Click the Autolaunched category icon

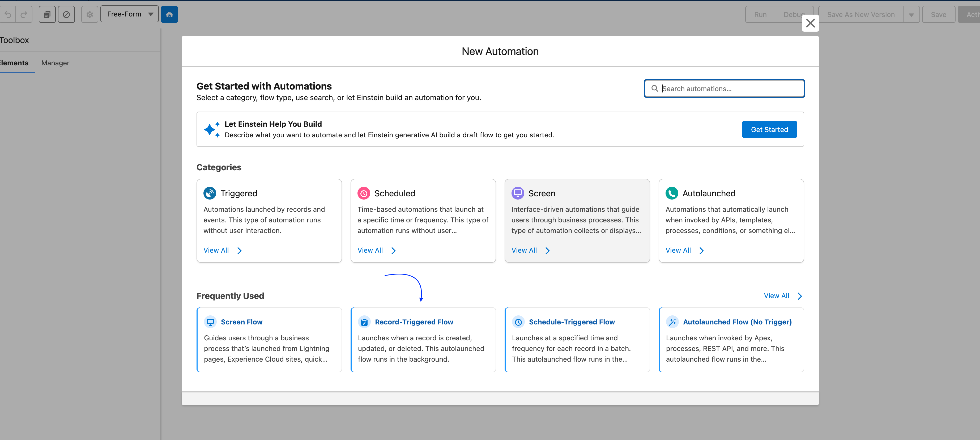(672, 193)
